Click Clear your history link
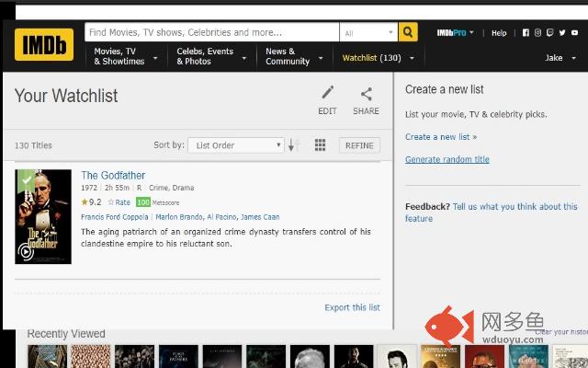This screenshot has width=588, height=368. click(x=561, y=332)
